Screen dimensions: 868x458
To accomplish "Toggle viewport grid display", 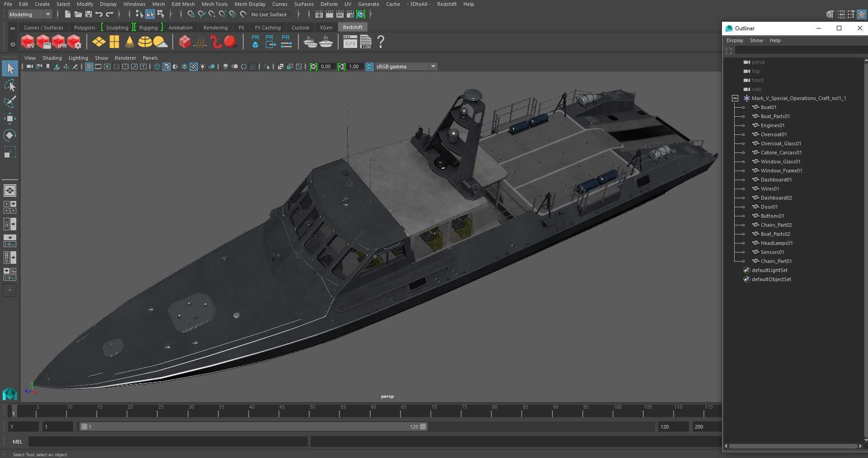I will (x=89, y=67).
